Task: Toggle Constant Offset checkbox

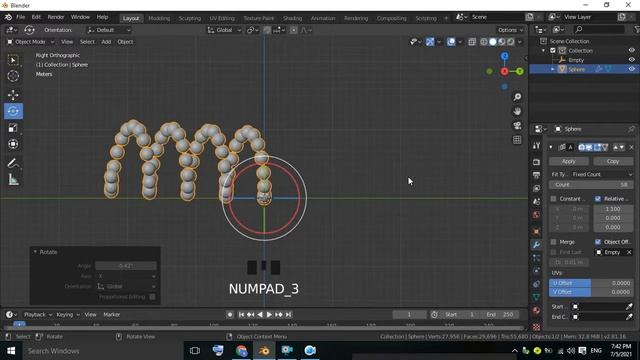Action: click(553, 199)
